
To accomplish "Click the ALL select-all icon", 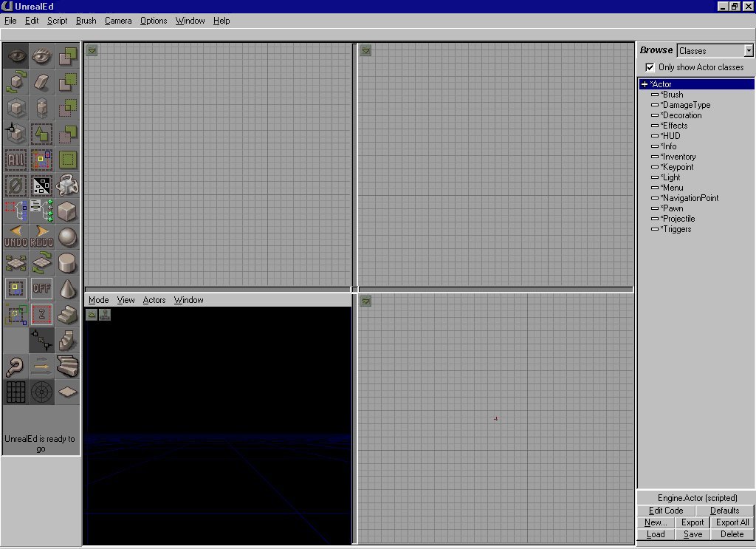I will pyautogui.click(x=16, y=160).
